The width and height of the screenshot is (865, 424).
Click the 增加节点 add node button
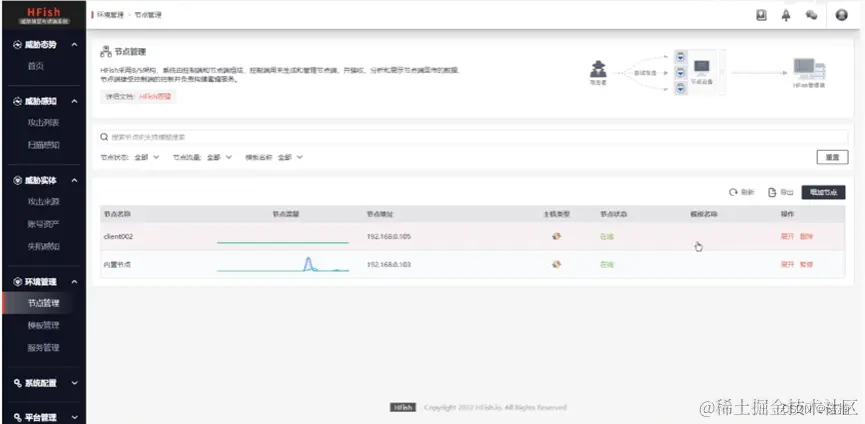tap(823, 192)
